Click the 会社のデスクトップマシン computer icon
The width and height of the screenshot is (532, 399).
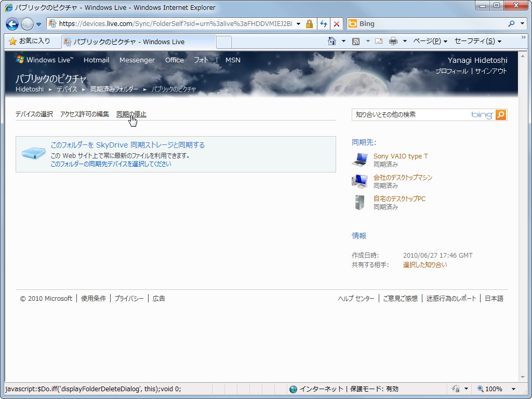(x=360, y=181)
